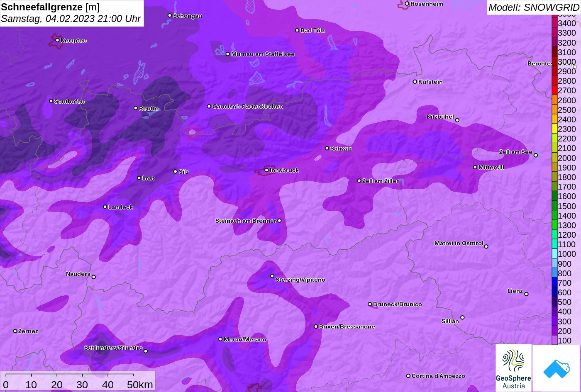Click the Modell: SNOWGRID label
The width and height of the screenshot is (581, 392).
tap(533, 7)
